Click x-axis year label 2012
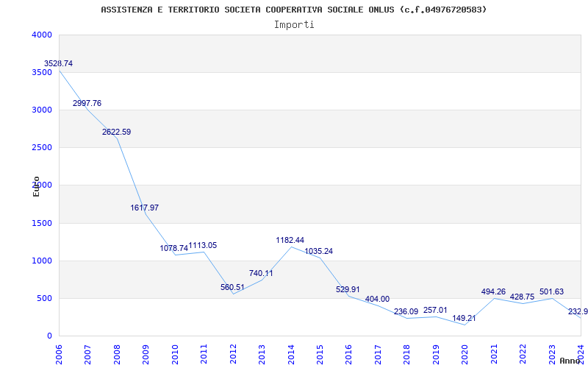Image resolution: width=588 pixels, height=368 pixels. (x=233, y=355)
